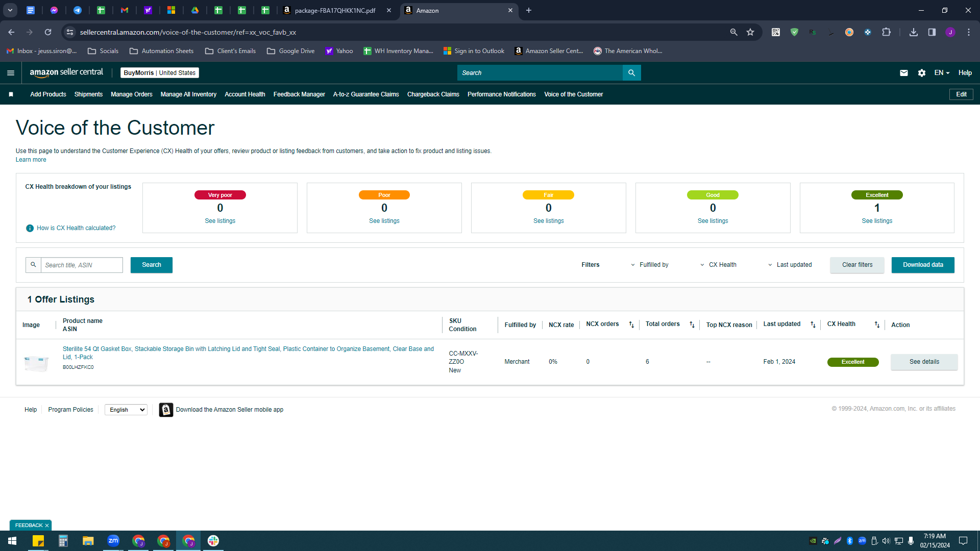Open the browser downloads icon
Image resolution: width=980 pixels, height=551 pixels.
point(914,32)
